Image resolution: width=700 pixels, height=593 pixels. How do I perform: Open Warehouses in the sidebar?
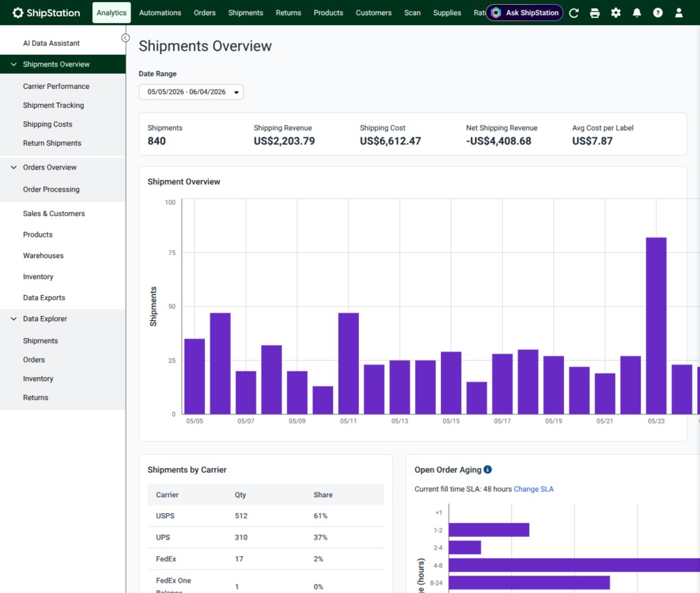coord(43,255)
